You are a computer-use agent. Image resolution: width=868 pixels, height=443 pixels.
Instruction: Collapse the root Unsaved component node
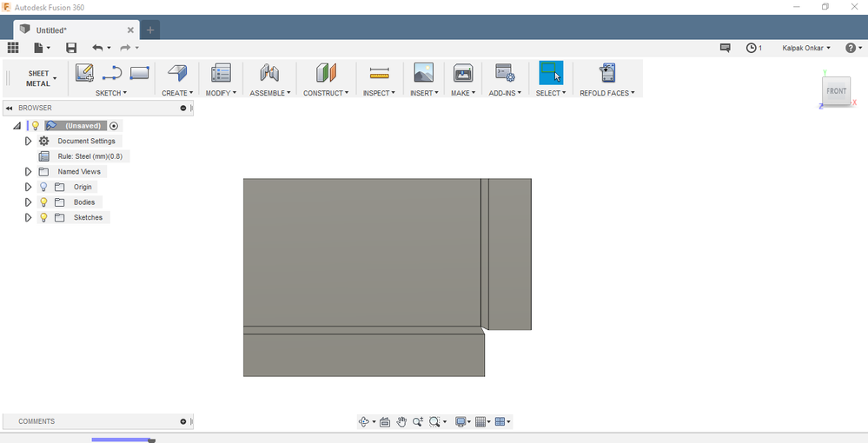17,126
